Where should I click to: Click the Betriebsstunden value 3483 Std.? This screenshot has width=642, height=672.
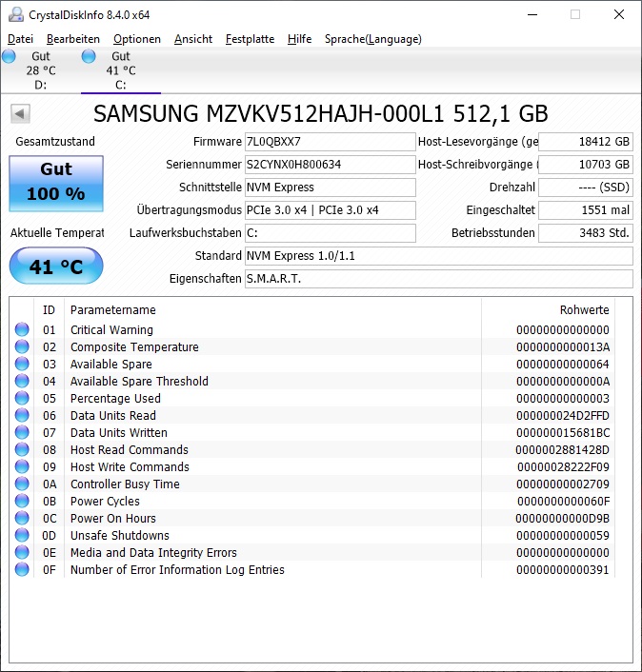coord(586,233)
